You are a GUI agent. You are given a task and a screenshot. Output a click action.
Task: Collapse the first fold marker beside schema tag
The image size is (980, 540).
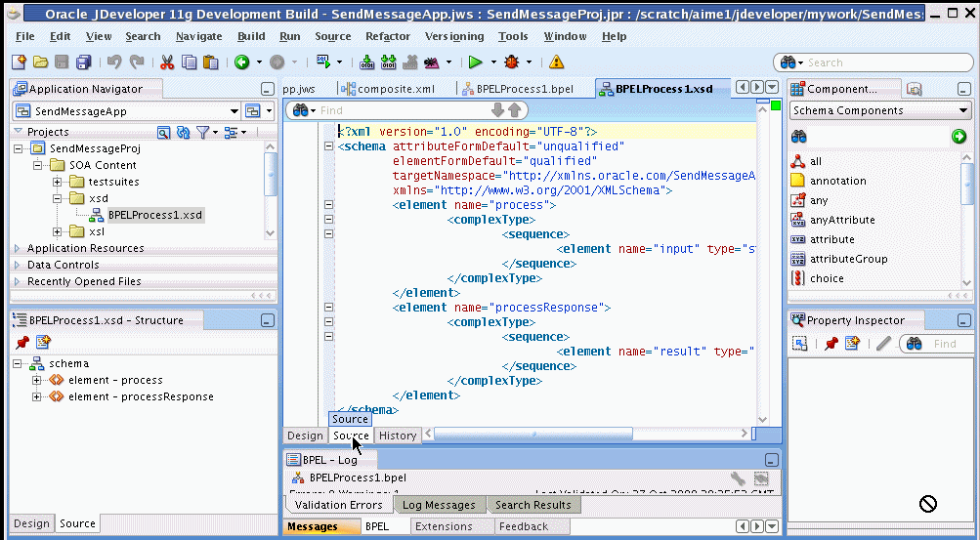pyautogui.click(x=328, y=146)
